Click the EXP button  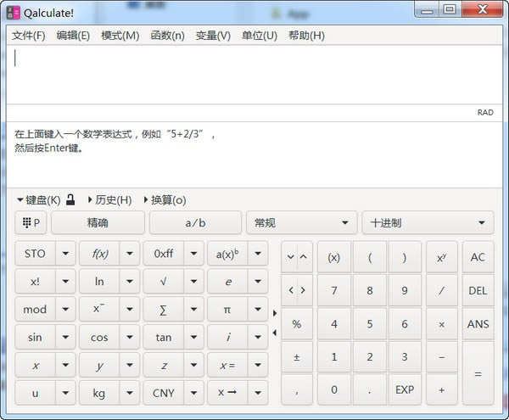[405, 389]
